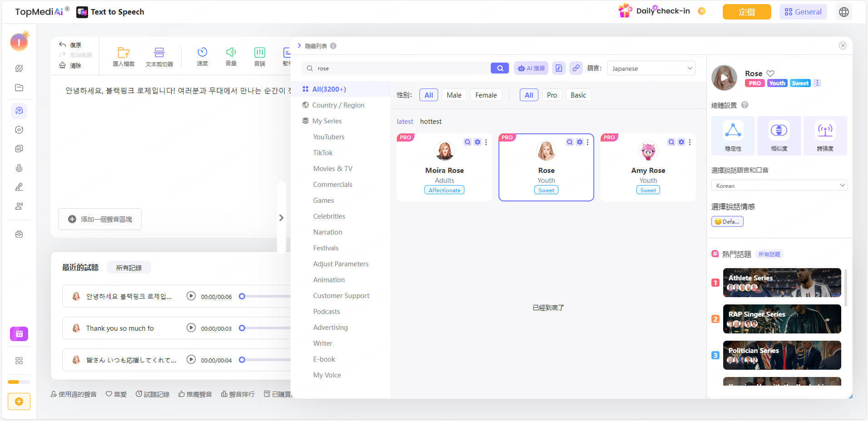Open the Athlete Series topic thumbnail
This screenshot has width=868, height=421.
[782, 283]
